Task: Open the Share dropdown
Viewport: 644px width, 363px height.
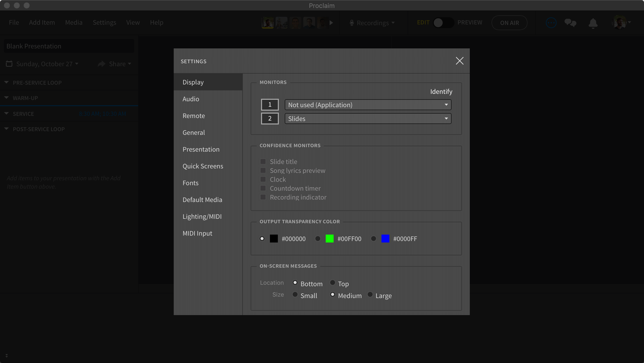Action: coord(120,64)
